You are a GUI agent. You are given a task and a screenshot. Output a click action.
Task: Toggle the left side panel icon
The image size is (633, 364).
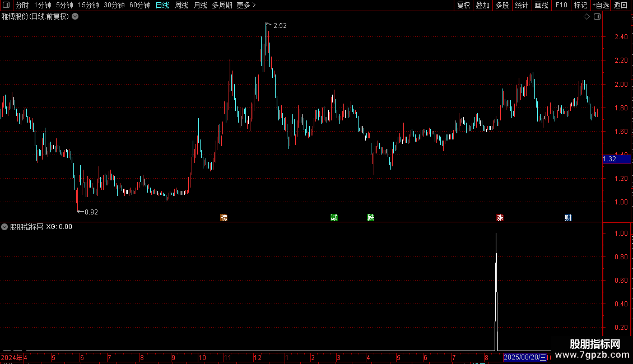point(6,5)
